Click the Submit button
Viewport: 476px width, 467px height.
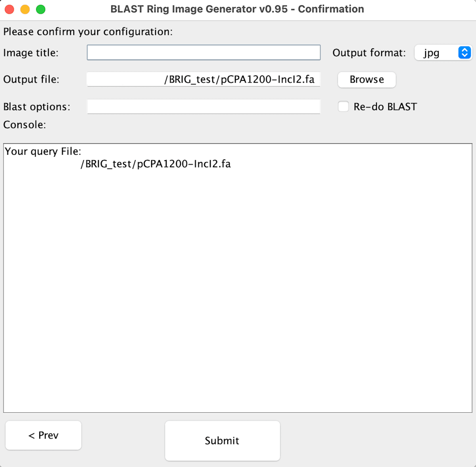click(x=222, y=440)
